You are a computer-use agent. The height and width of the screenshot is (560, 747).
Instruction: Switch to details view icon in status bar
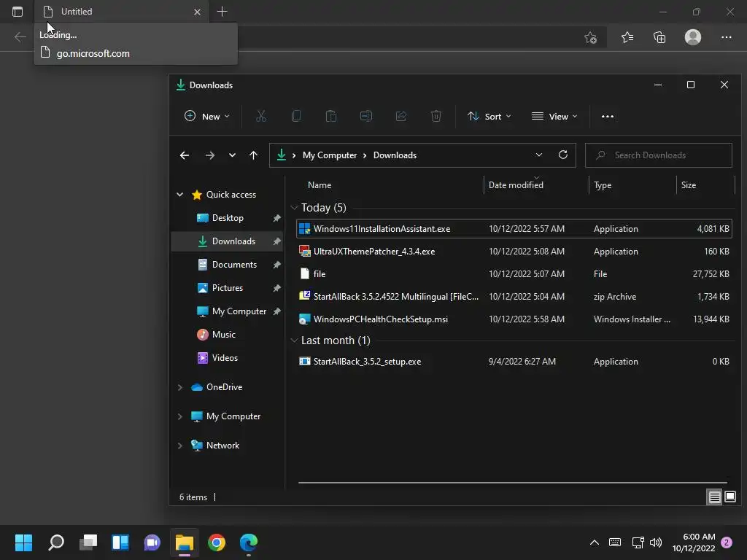[x=715, y=497]
